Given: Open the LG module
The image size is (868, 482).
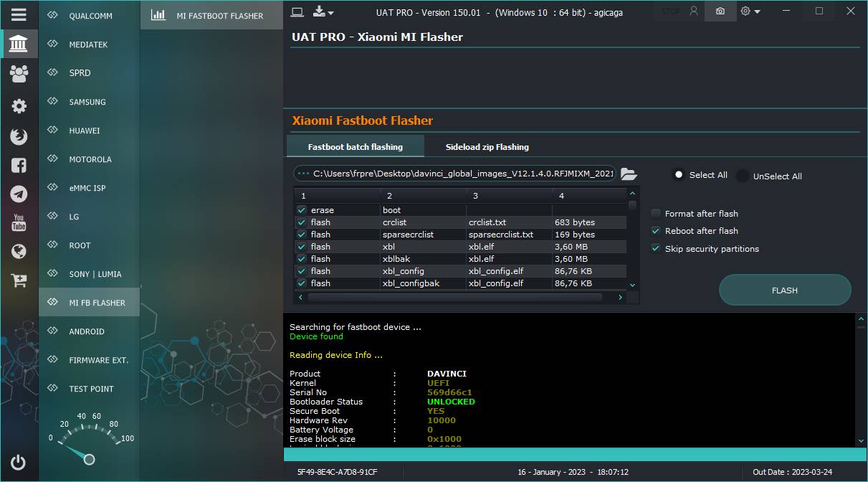Looking at the screenshot, I should point(90,217).
